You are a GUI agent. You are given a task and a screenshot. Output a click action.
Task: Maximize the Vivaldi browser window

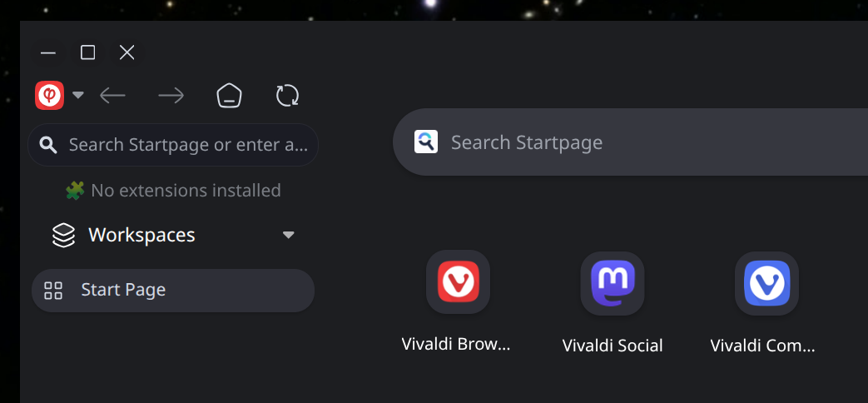(x=87, y=52)
